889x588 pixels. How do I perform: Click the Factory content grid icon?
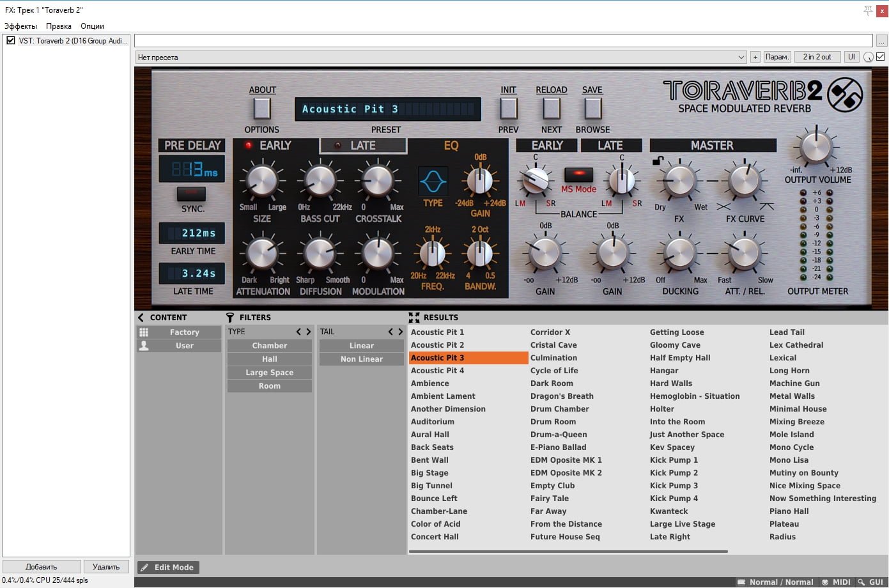[144, 332]
